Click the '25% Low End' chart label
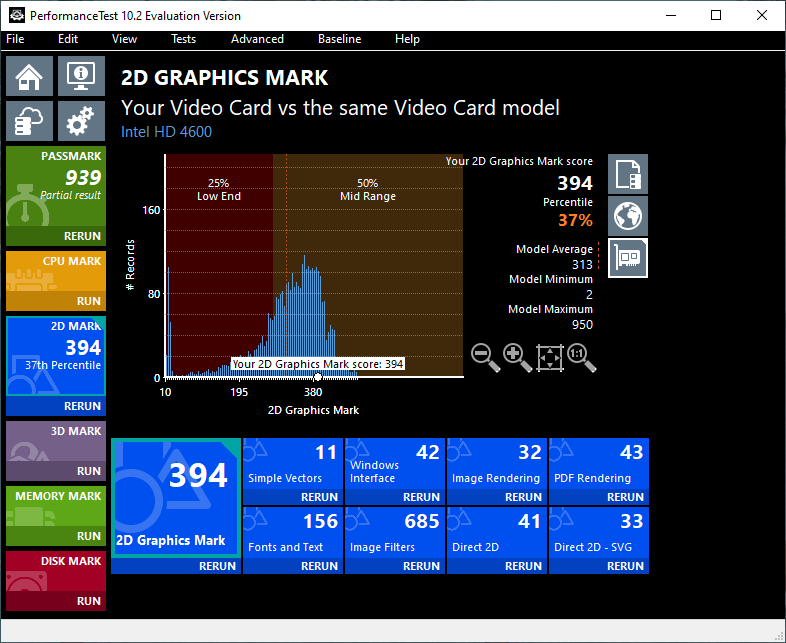The height and width of the screenshot is (643, 786). (x=219, y=189)
